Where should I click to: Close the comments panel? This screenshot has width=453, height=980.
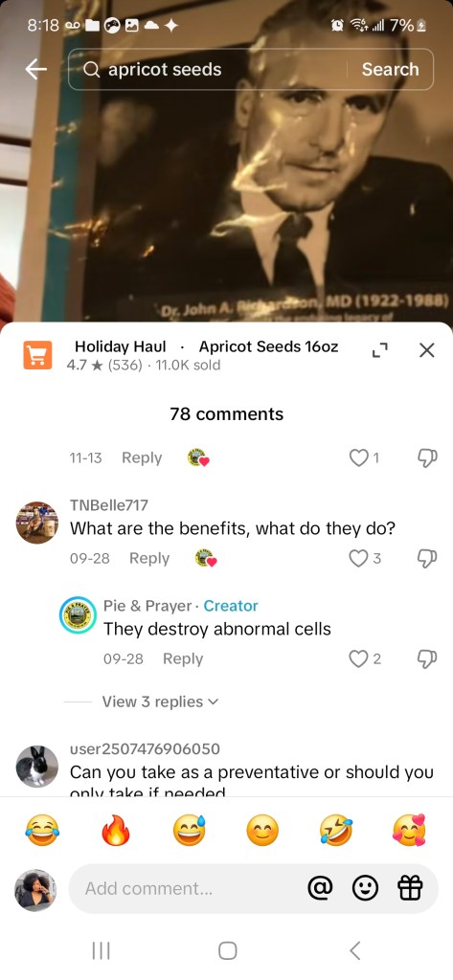tap(426, 350)
